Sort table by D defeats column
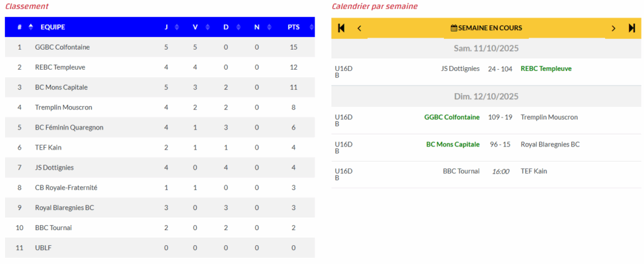The image size is (644, 264). pyautogui.click(x=226, y=27)
